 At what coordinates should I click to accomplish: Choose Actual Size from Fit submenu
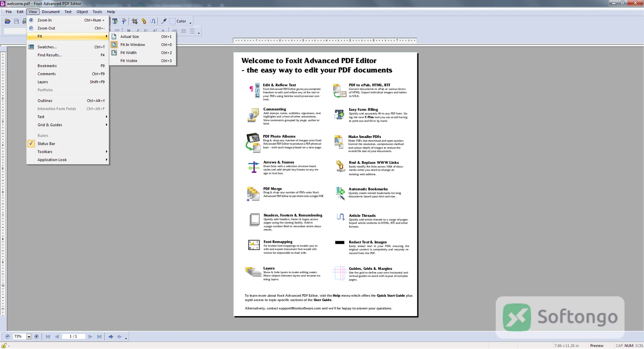143,37
